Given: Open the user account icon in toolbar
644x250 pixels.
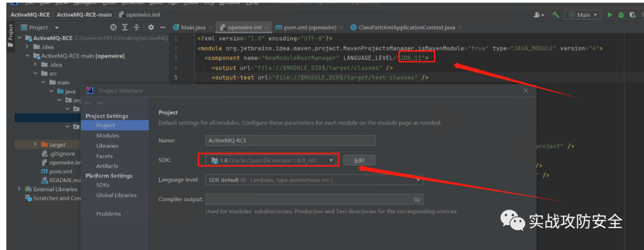Looking at the screenshot, I should pyautogui.click(x=538, y=15).
